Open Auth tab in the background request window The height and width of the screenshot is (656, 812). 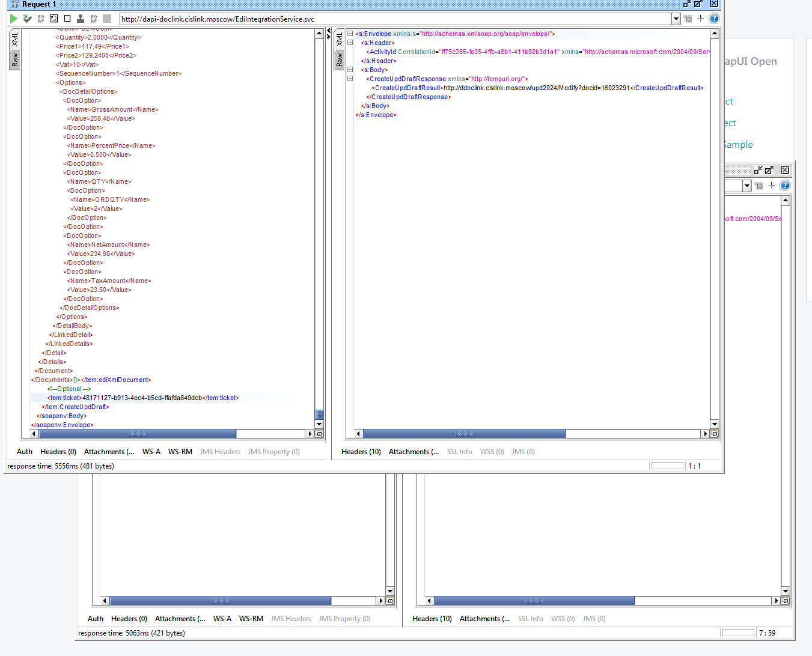pyautogui.click(x=96, y=619)
